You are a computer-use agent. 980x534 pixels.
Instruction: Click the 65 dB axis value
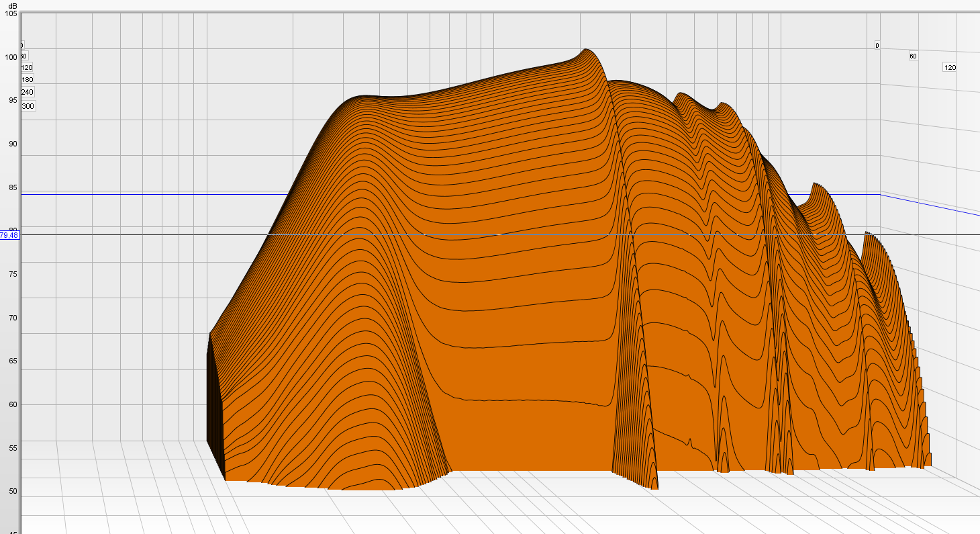(12, 361)
